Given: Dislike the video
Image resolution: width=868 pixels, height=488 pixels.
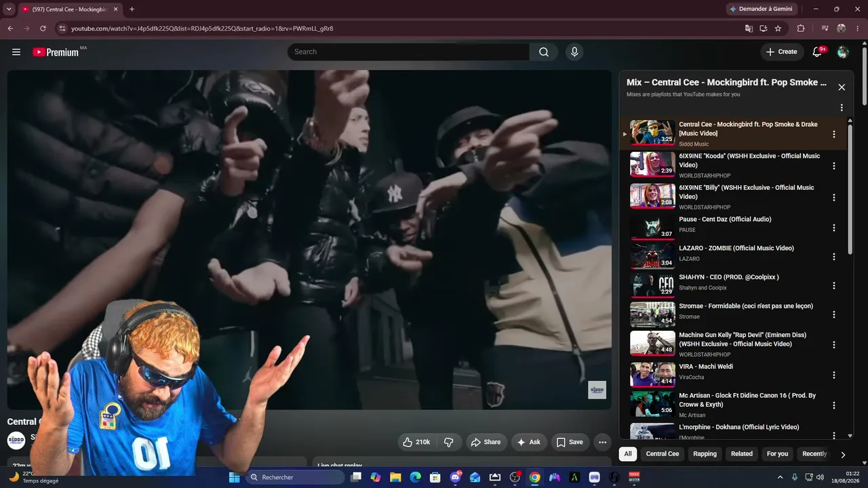Looking at the screenshot, I should (449, 442).
